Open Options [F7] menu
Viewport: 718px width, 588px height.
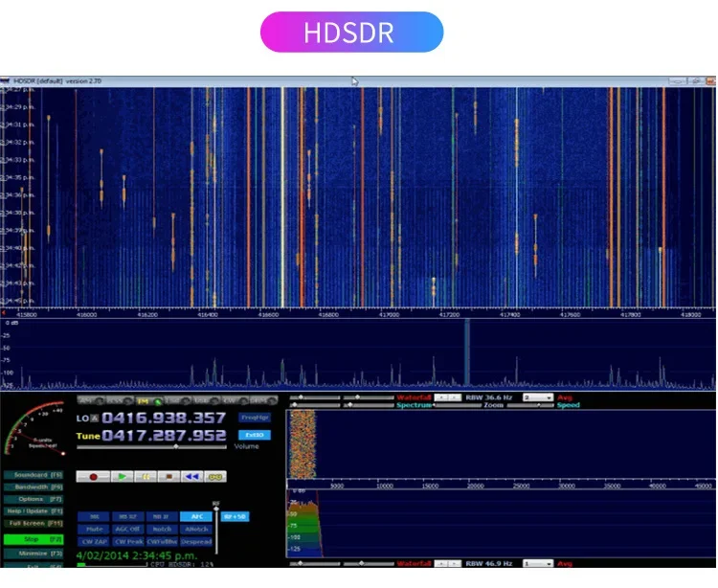pyautogui.click(x=34, y=499)
